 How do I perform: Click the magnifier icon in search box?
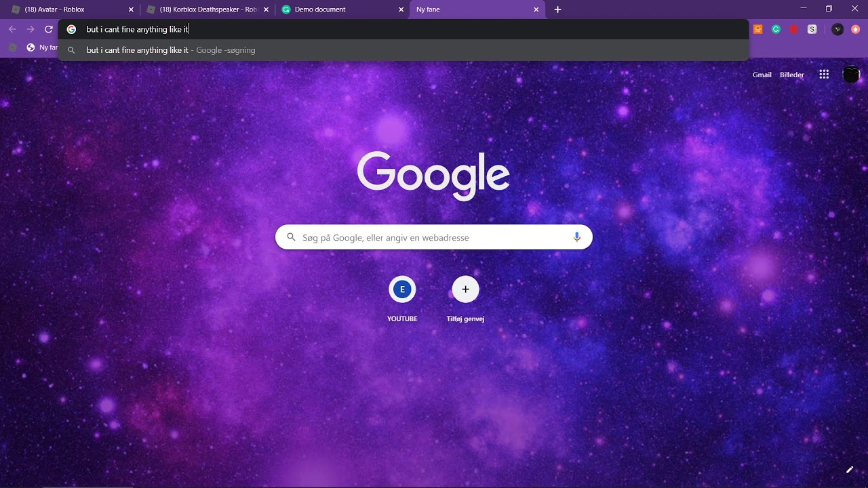point(291,237)
